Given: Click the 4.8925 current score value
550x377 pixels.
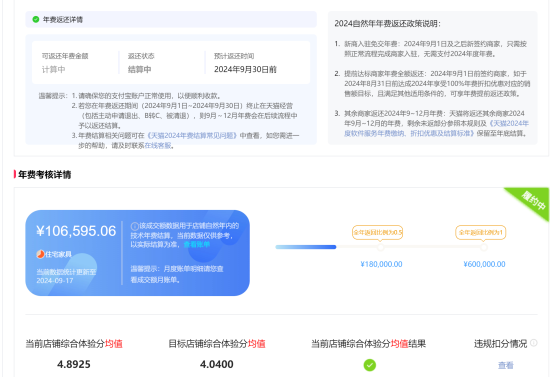Looking at the screenshot, I should tap(74, 364).
